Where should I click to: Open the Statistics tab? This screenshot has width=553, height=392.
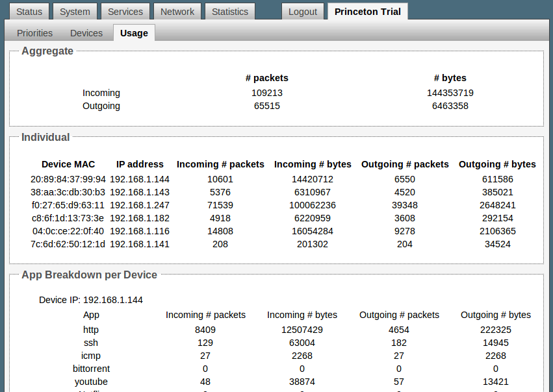coord(230,12)
